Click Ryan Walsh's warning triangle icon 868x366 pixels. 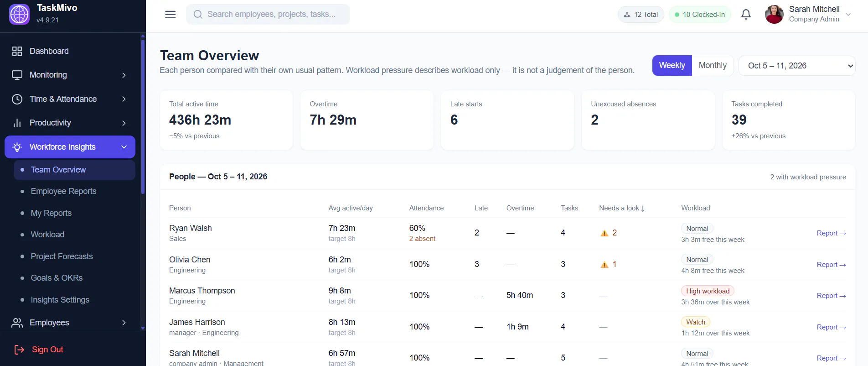(604, 233)
